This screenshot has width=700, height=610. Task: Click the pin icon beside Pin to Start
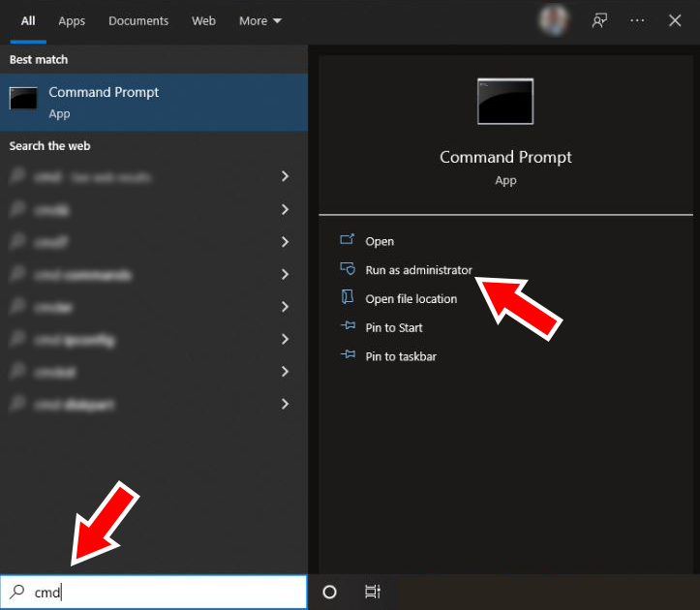(348, 327)
